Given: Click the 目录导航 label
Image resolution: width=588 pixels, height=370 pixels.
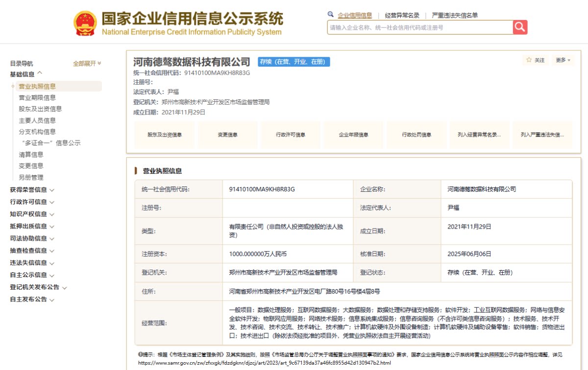Looking at the screenshot, I should click(22, 64).
